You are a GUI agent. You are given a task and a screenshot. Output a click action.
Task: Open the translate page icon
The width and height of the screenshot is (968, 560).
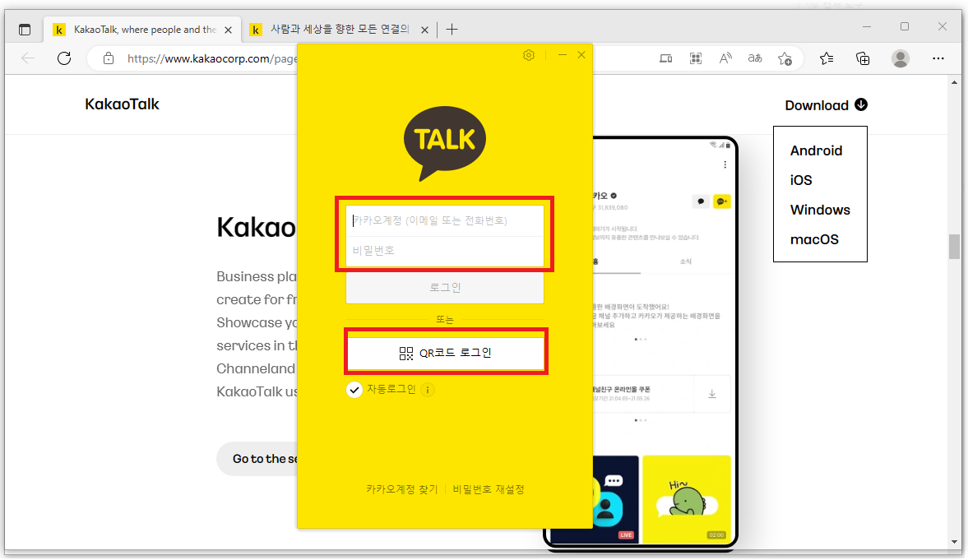(755, 58)
